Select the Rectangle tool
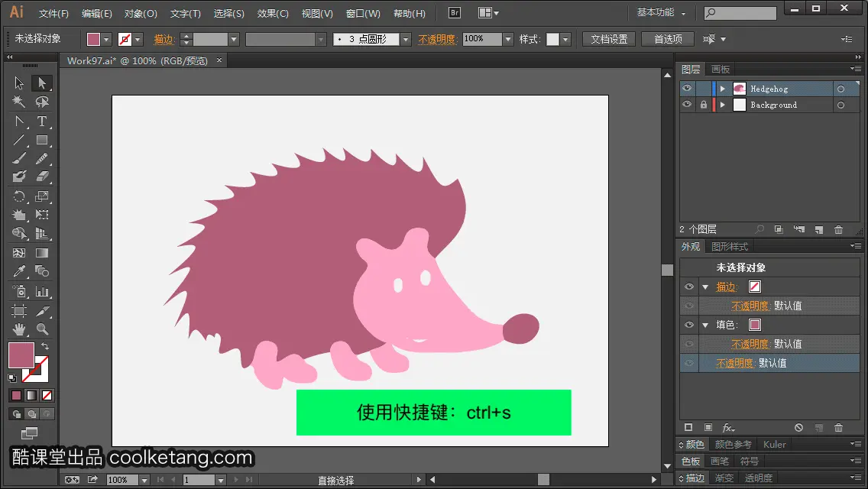This screenshot has height=489, width=868. pos(41,140)
